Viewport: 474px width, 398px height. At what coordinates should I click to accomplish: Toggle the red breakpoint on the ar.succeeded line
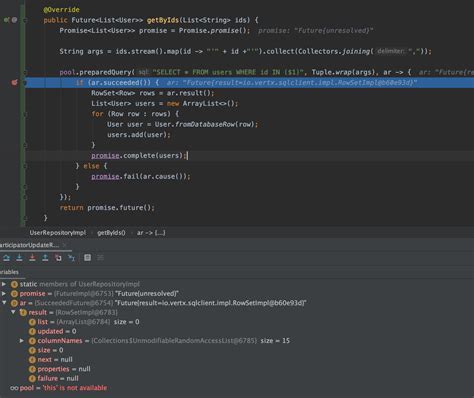[x=14, y=82]
